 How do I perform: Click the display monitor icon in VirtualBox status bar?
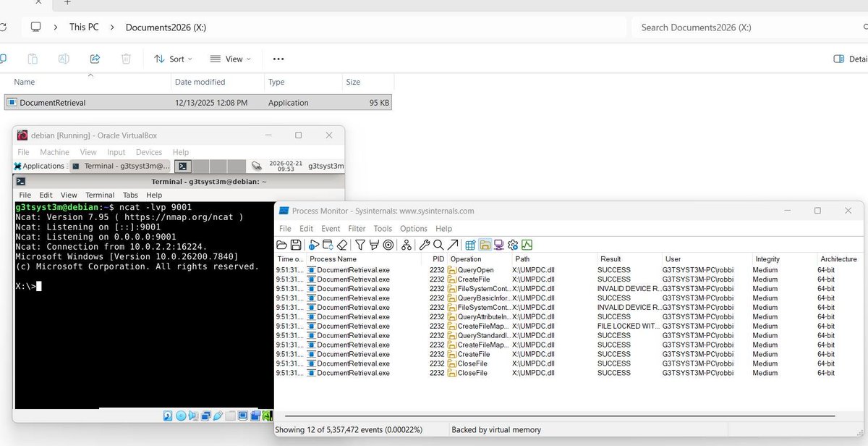[x=243, y=416]
